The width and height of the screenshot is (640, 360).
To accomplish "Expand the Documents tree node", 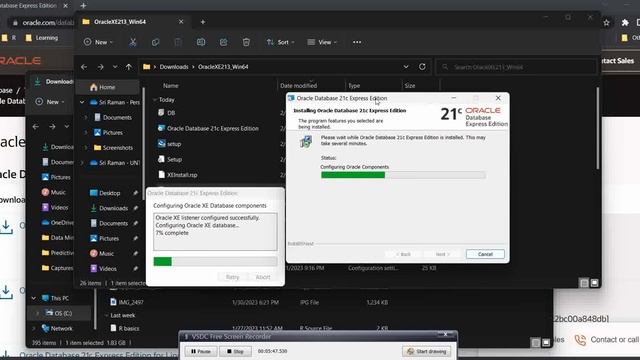I will (x=86, y=118).
